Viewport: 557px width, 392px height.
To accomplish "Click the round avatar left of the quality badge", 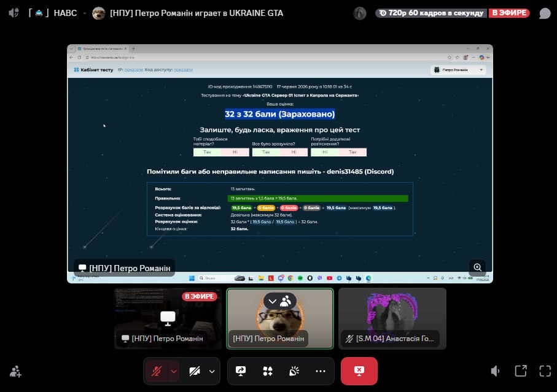I will pyautogui.click(x=360, y=13).
